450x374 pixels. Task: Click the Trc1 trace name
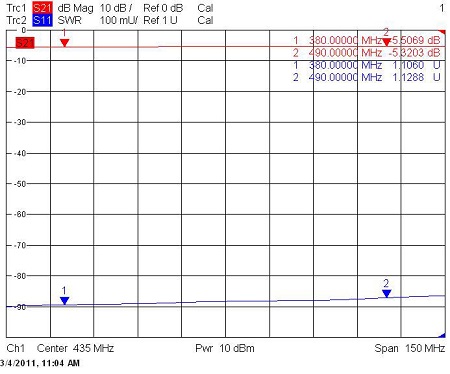pos(16,8)
